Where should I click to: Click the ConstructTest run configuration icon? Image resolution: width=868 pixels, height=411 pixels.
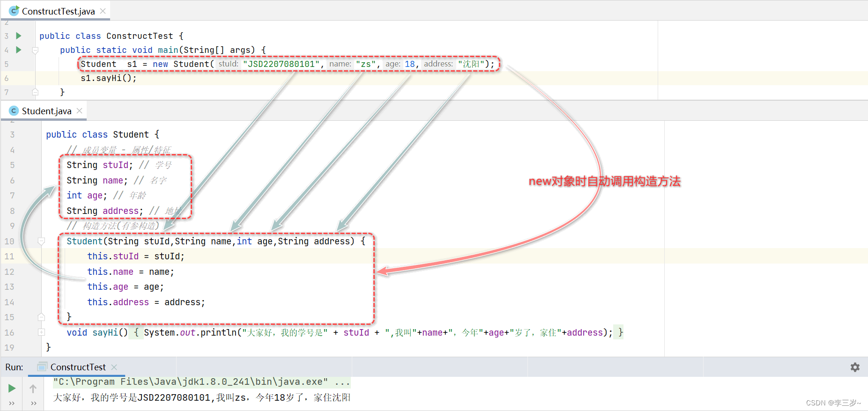[x=42, y=367]
